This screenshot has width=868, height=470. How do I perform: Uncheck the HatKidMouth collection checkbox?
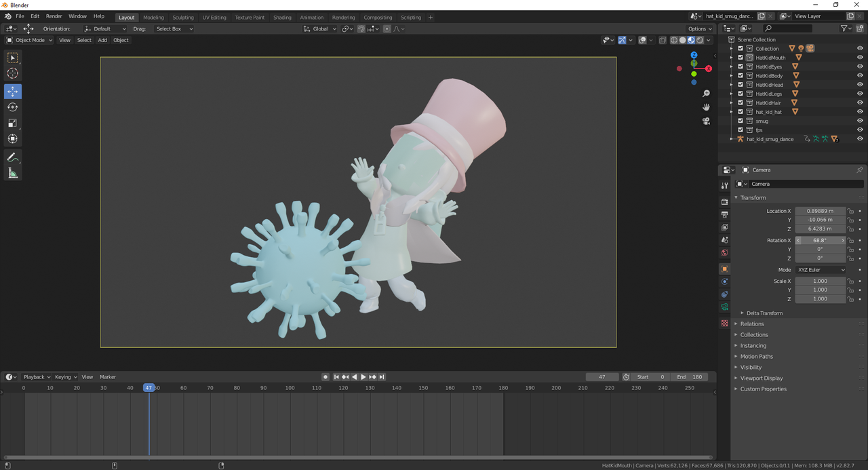pos(741,58)
